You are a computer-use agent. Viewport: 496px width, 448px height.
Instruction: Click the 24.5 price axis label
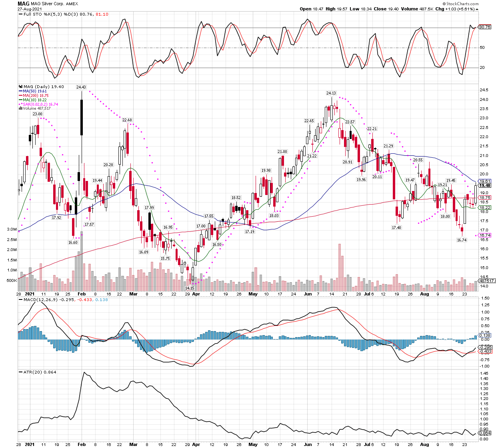pyautogui.click(x=484, y=90)
